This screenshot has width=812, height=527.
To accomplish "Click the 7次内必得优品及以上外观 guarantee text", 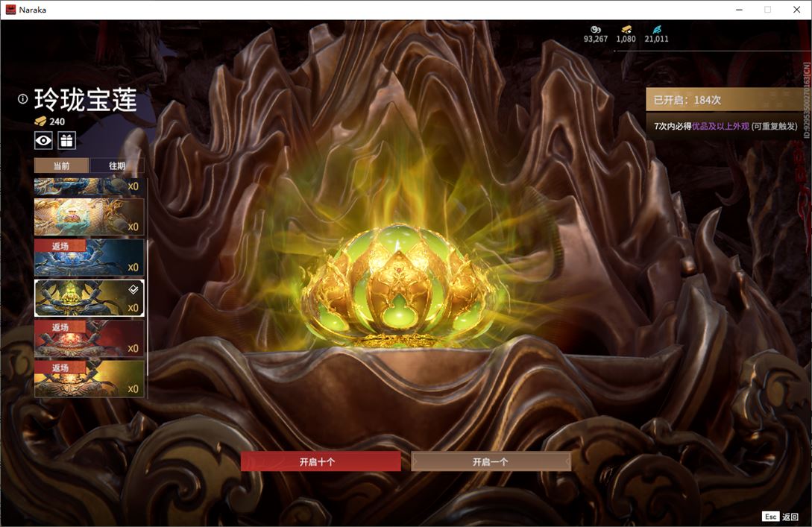I will (x=725, y=126).
